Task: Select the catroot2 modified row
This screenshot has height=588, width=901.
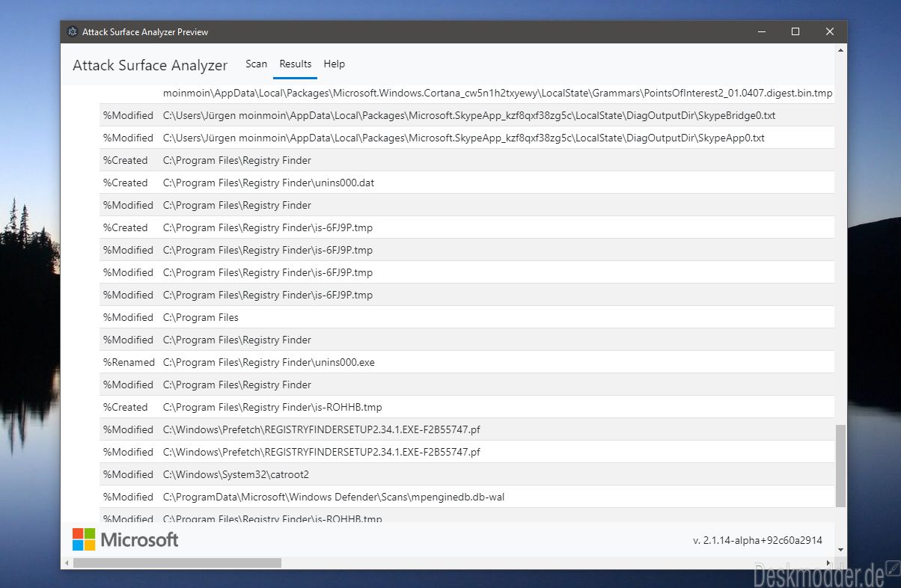Action: click(467, 474)
